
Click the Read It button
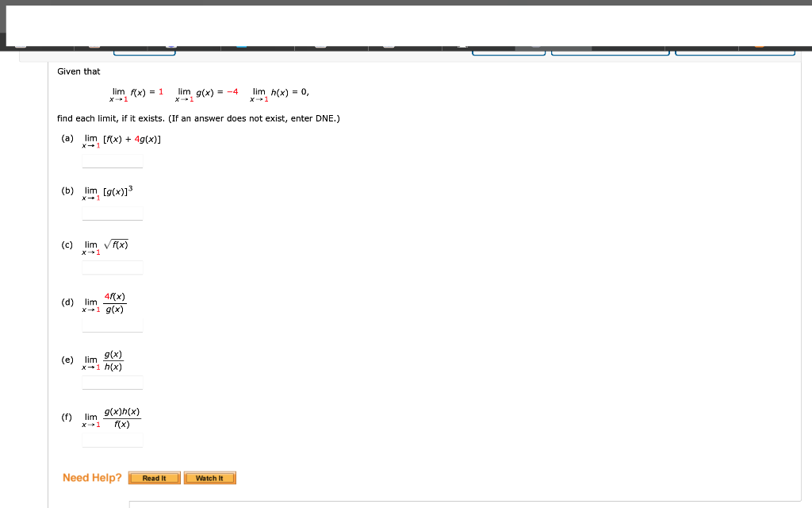point(154,477)
